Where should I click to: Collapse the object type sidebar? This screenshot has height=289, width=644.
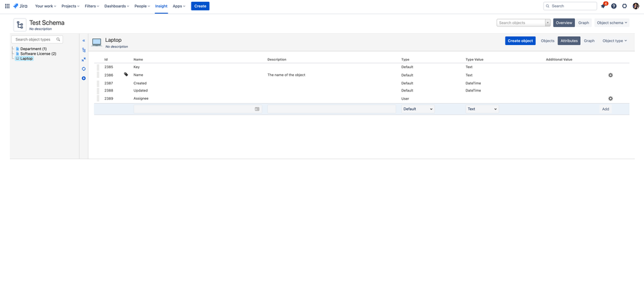tap(84, 41)
